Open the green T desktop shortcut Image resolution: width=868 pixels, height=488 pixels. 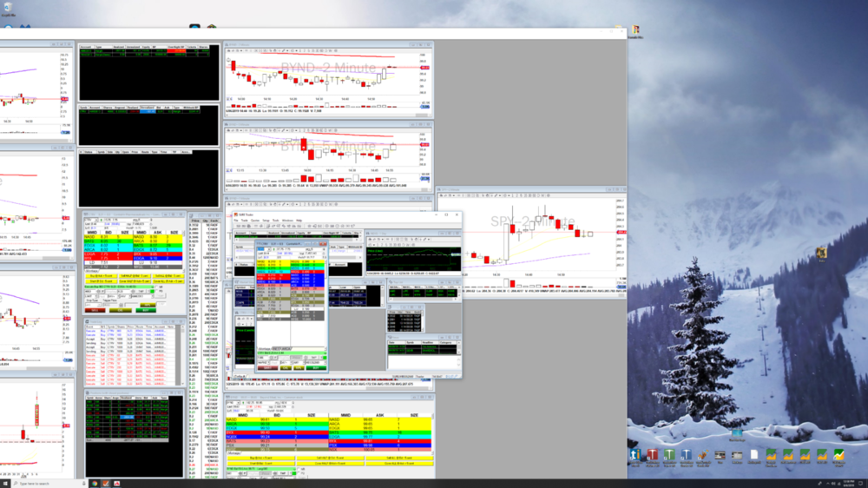pos(670,455)
